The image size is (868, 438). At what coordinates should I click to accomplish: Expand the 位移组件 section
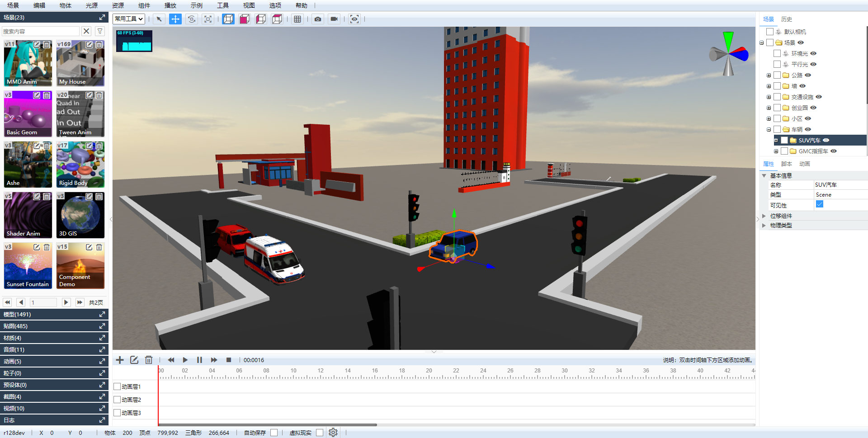click(x=764, y=216)
